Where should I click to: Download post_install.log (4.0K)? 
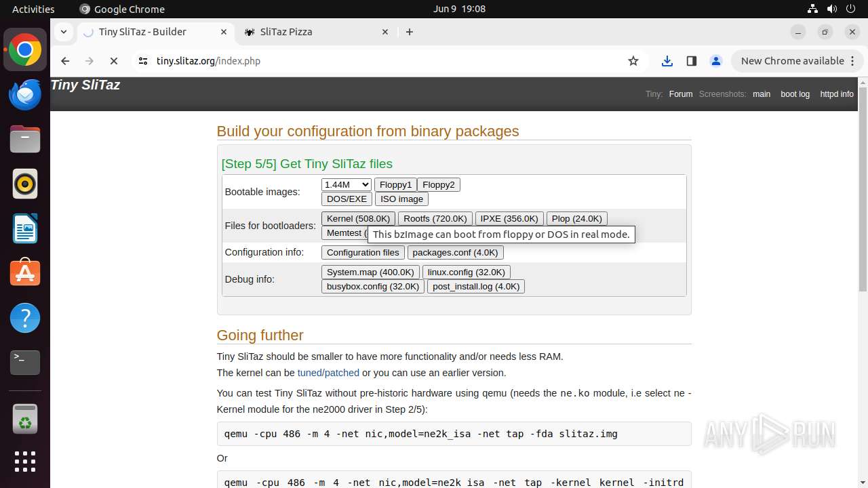click(x=476, y=286)
